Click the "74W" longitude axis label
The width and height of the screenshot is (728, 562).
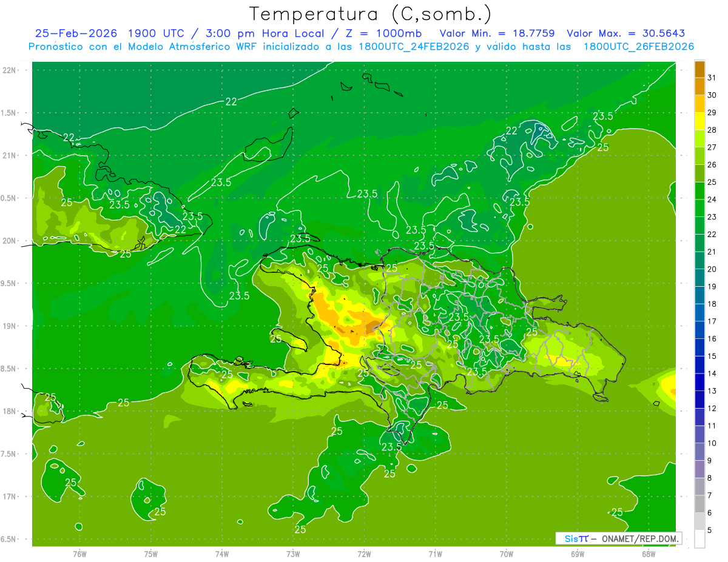221,554
